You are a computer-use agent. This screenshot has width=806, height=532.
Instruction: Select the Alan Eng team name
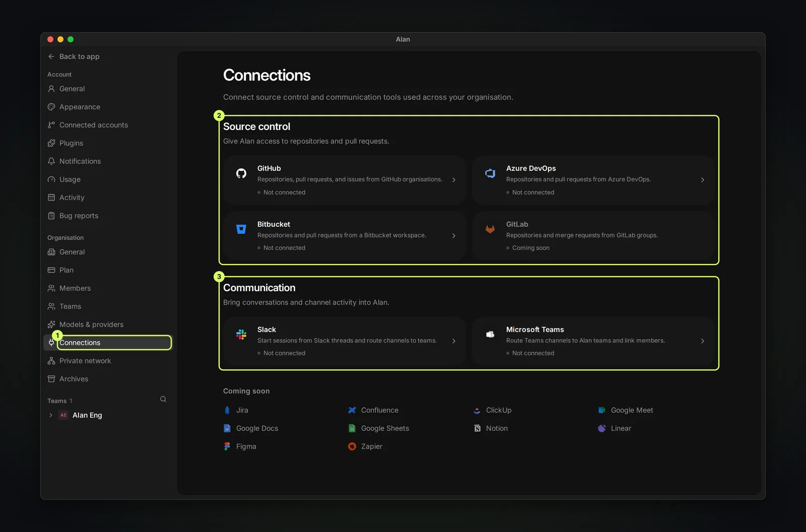click(87, 415)
